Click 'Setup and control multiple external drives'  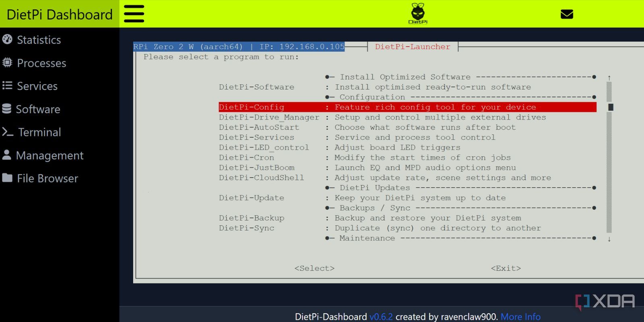click(x=440, y=117)
